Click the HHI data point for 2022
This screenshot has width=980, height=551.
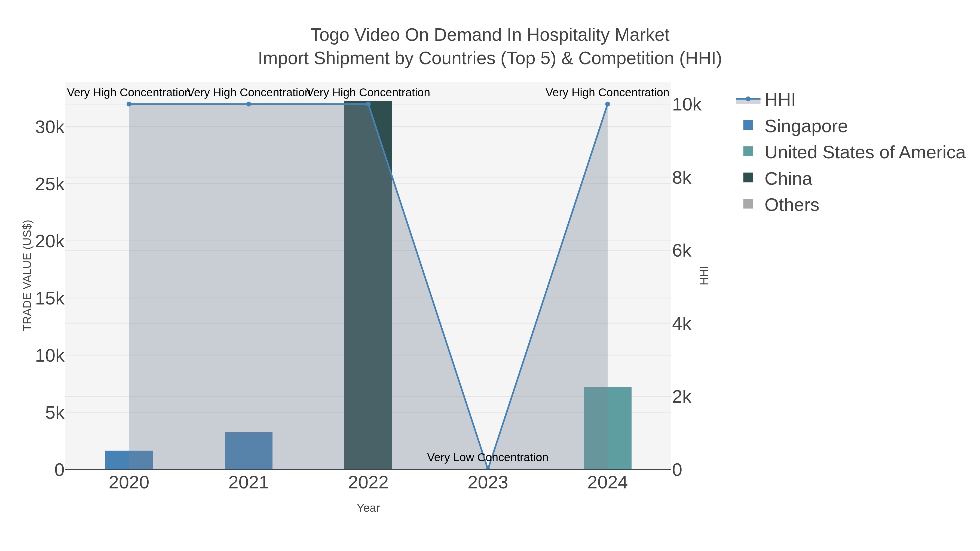click(368, 104)
